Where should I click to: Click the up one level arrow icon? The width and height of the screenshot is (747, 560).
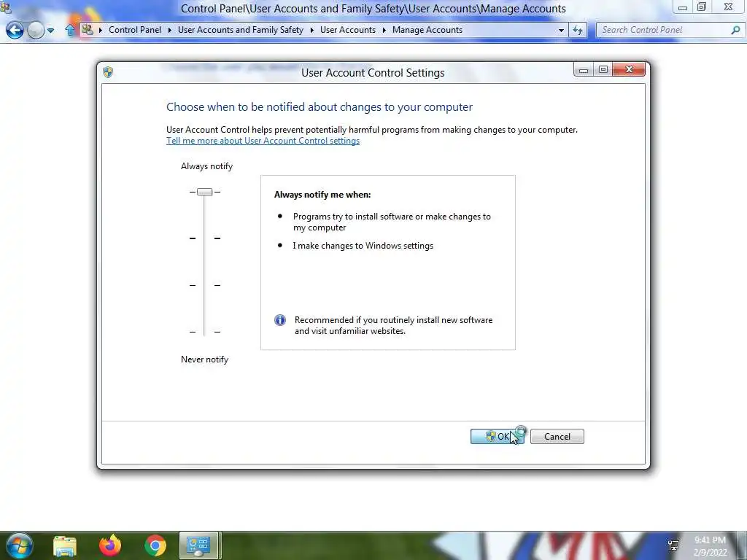(70, 30)
